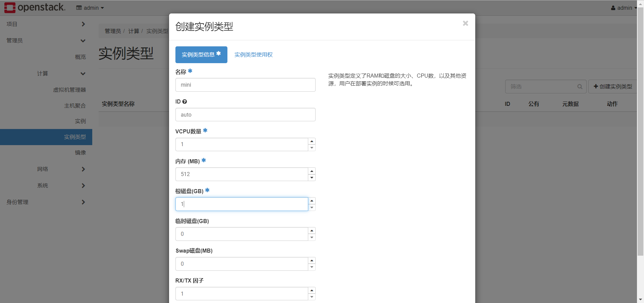Viewport: 644px width, 303px height.
Task: Click the 计算 breadcrumb link
Action: pyautogui.click(x=134, y=31)
